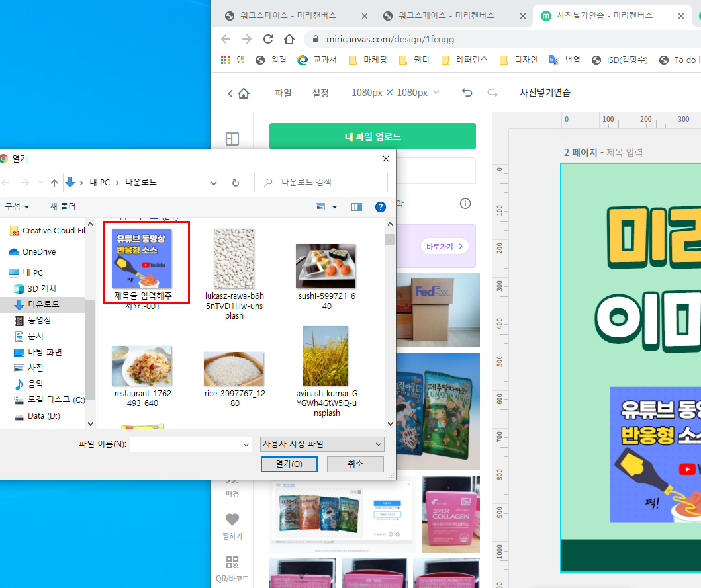This screenshot has width=701, height=588.
Task: Click the refresh icon in dialog address bar
Action: 235,183
